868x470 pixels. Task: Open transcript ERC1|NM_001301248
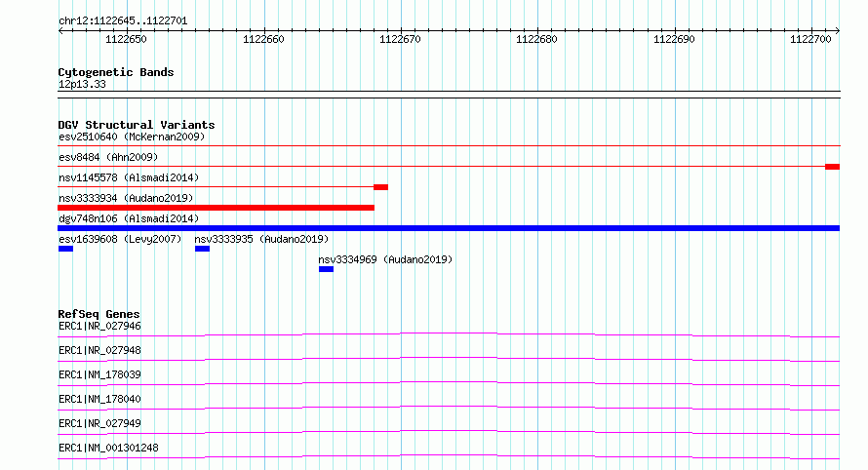pyautogui.click(x=108, y=448)
